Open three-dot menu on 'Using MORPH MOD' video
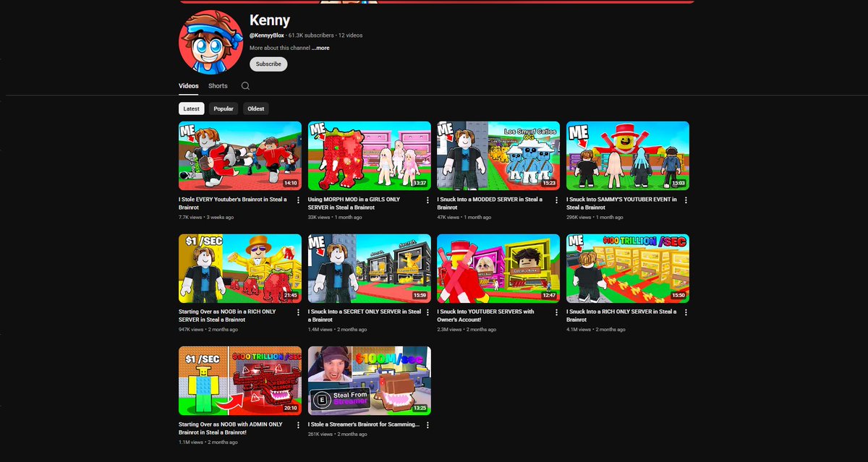This screenshot has height=462, width=868. pos(427,200)
